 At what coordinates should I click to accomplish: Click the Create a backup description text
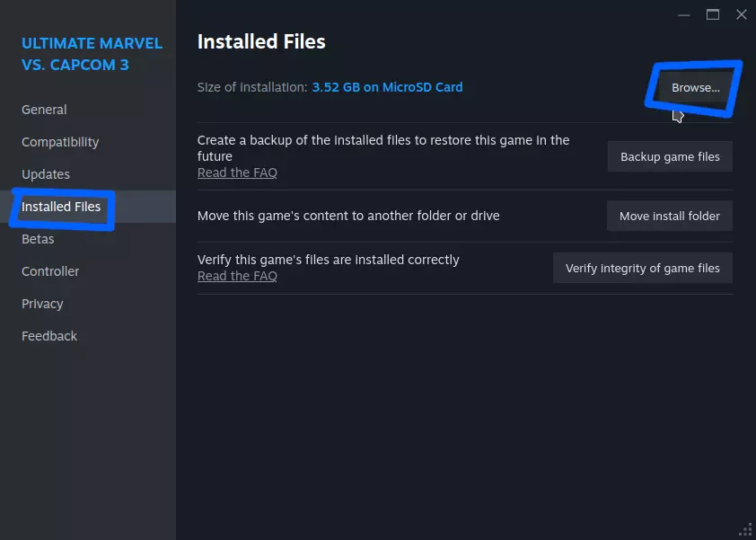[383, 148]
